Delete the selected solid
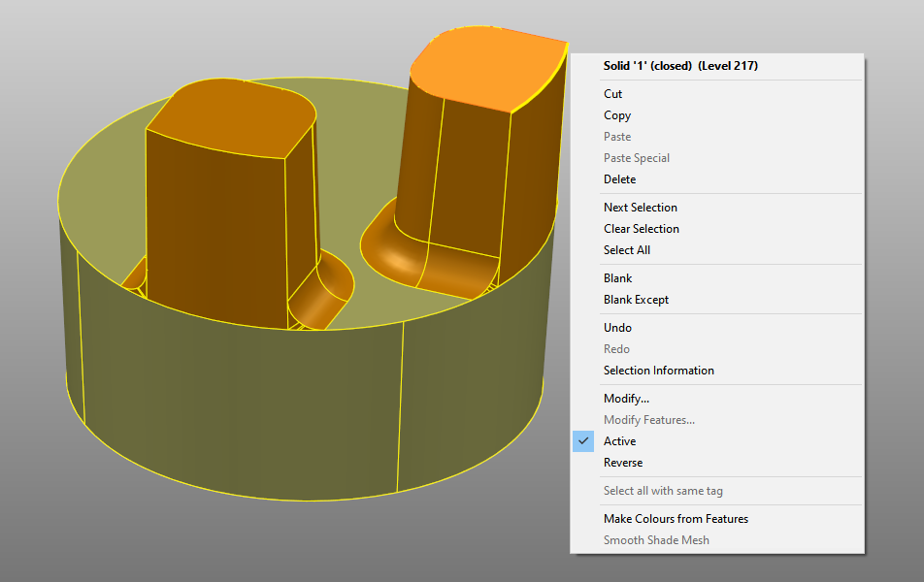The width and height of the screenshot is (924, 582). pyautogui.click(x=619, y=178)
